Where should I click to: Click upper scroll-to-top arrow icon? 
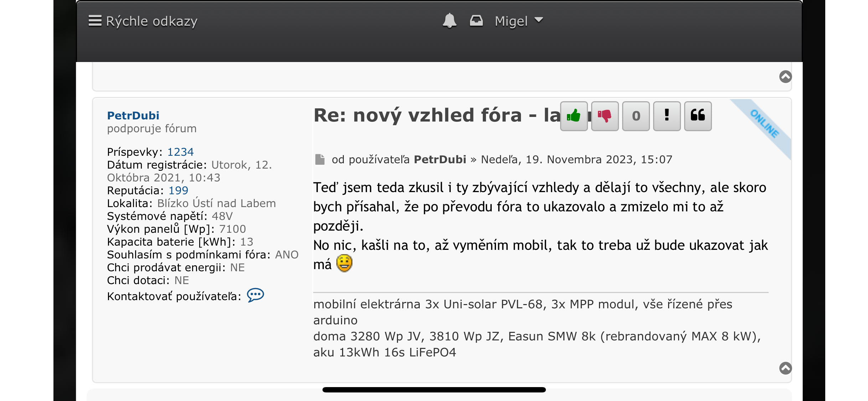point(785,77)
